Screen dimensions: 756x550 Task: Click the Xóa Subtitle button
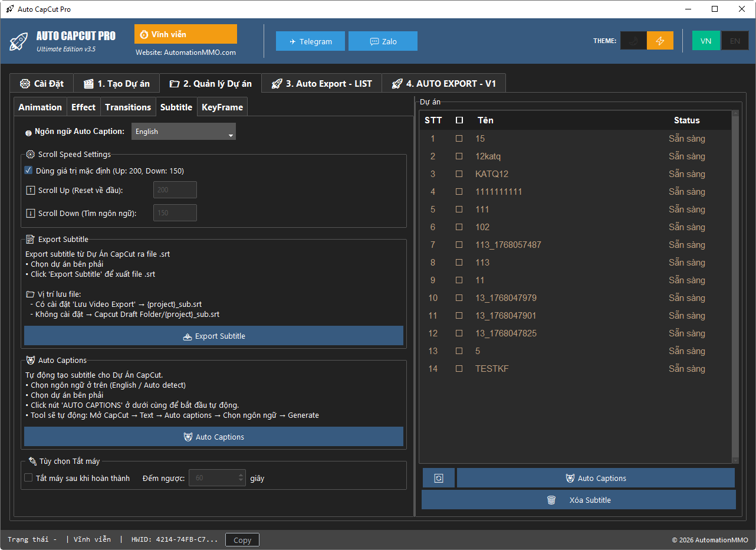(578, 500)
